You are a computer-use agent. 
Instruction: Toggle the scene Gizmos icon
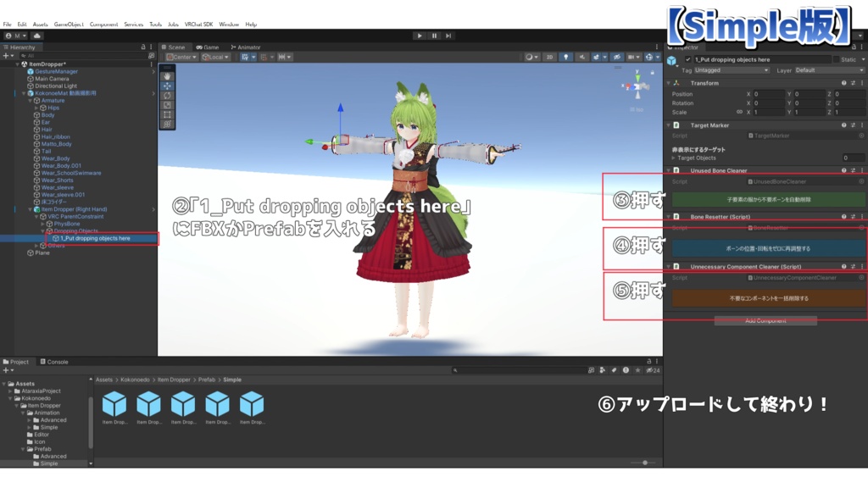point(648,57)
